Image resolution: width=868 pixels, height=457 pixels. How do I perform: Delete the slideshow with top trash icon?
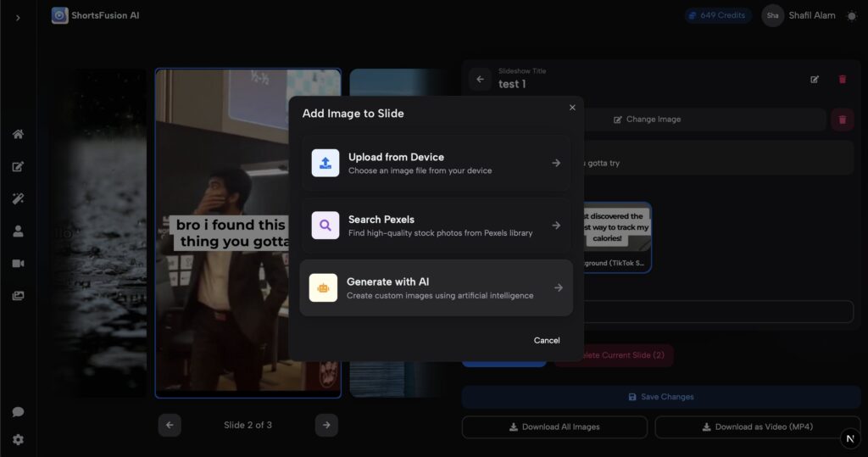[843, 80]
